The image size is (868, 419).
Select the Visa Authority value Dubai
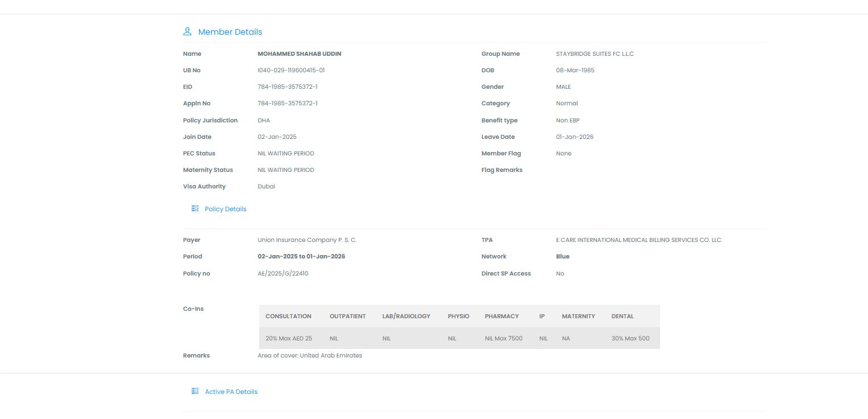[x=267, y=186]
